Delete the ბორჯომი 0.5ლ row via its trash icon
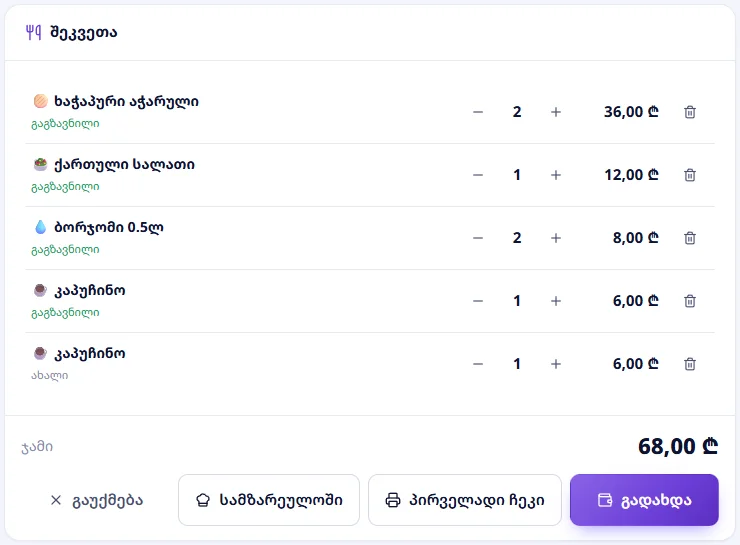 tap(690, 238)
